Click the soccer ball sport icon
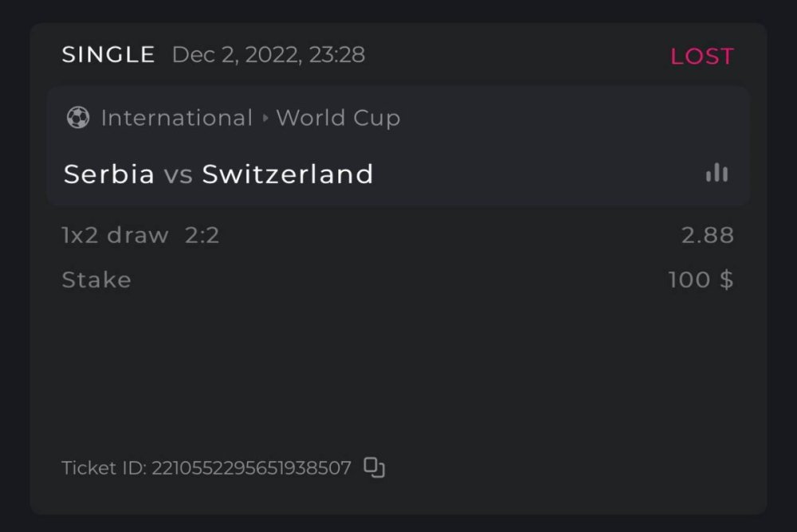 coord(78,119)
